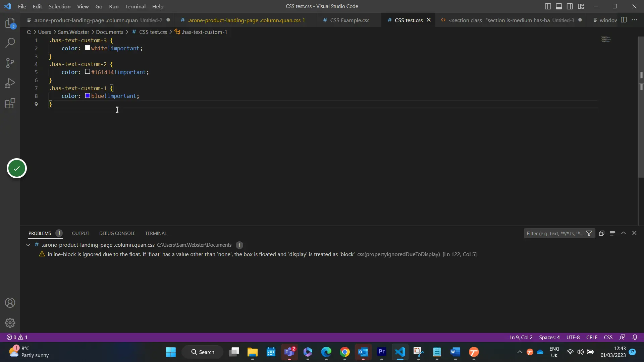644x362 pixels.
Task: Click the feedback icon in status bar
Action: [623, 338]
